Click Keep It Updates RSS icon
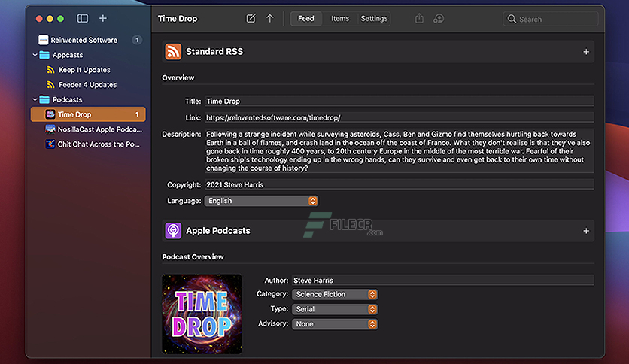The image size is (629, 364). click(50, 70)
